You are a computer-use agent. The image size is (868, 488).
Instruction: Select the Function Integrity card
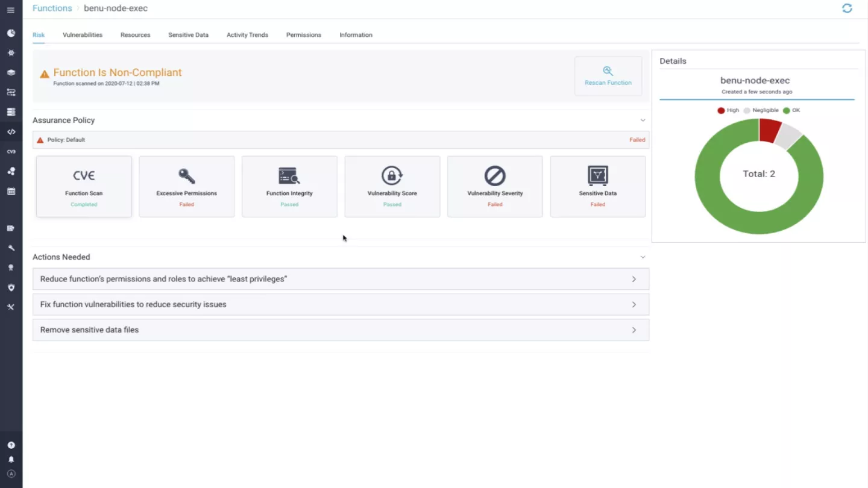tap(289, 187)
